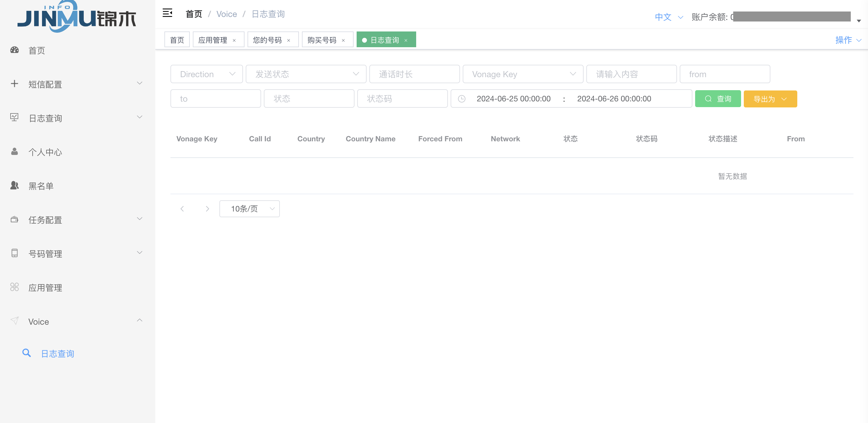Click the phone icon beside 号码管理
The image size is (868, 423).
(15, 253)
